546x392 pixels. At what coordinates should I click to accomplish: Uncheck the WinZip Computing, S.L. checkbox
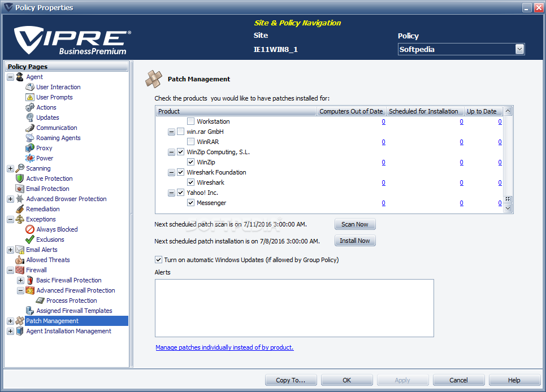click(180, 152)
